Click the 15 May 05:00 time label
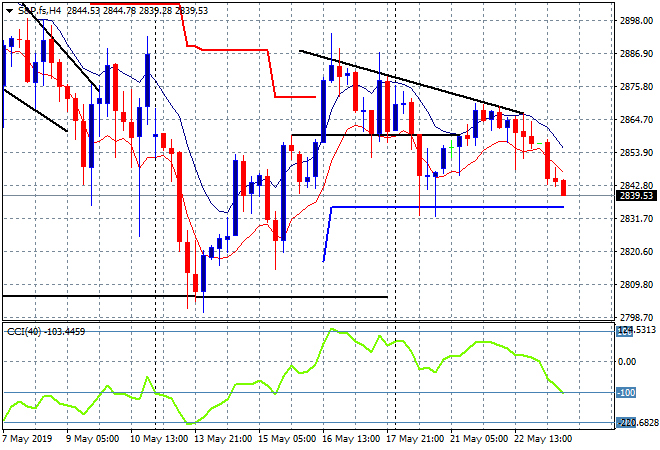660x450 pixels. 287,439
